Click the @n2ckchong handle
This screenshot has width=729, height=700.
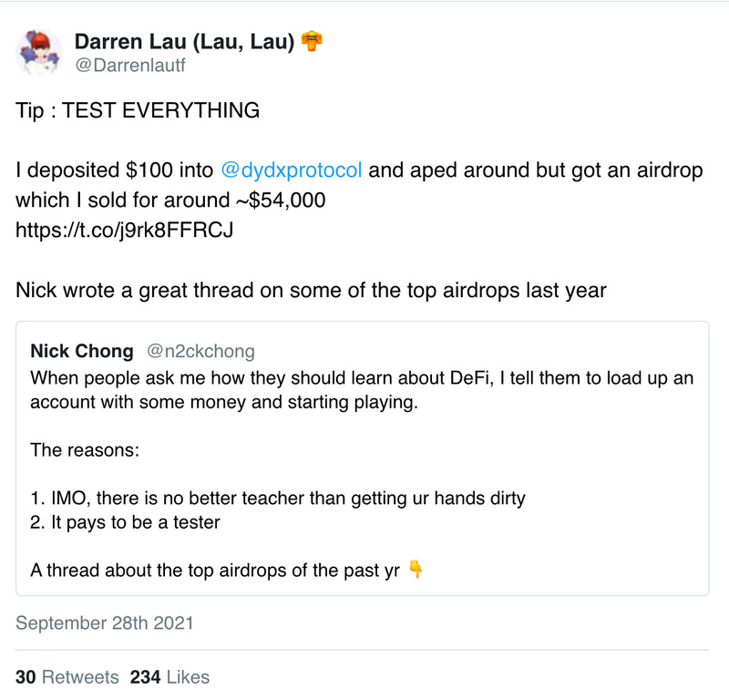[200, 352]
